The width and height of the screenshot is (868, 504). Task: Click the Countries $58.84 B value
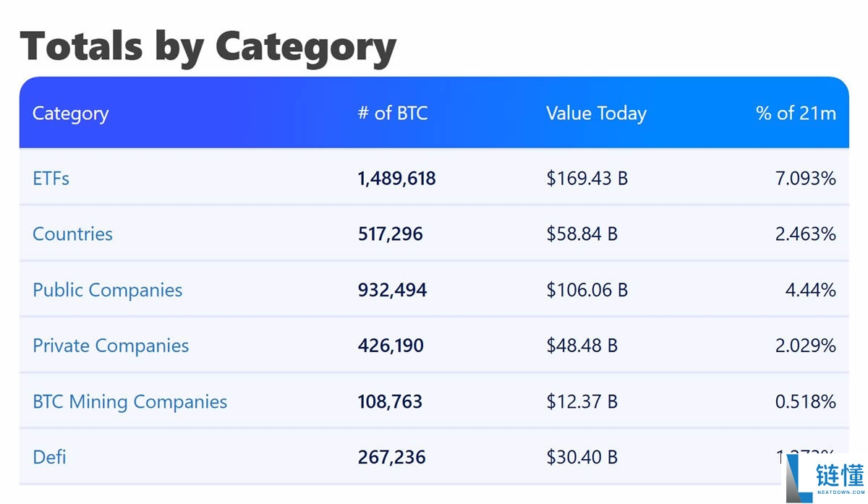582,234
